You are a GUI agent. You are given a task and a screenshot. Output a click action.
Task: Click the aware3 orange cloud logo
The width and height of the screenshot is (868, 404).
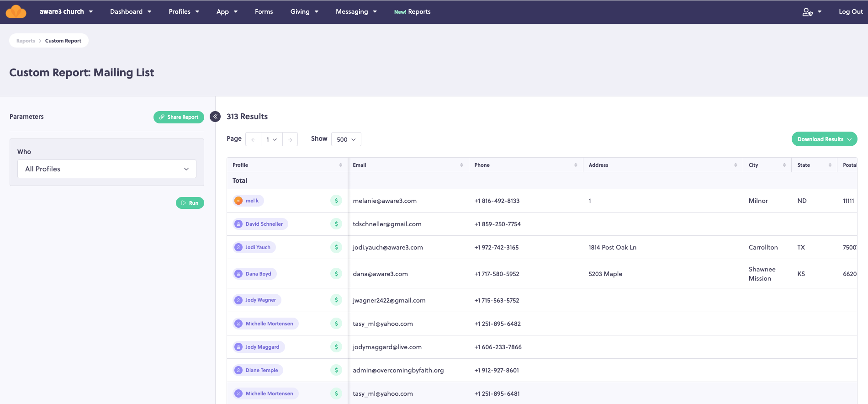(16, 11)
